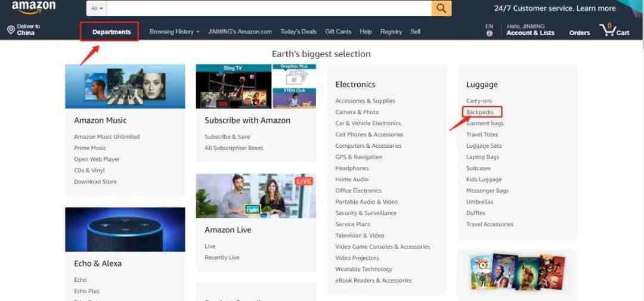
Task: Open All Subscription Boxes link
Action: pos(234,148)
